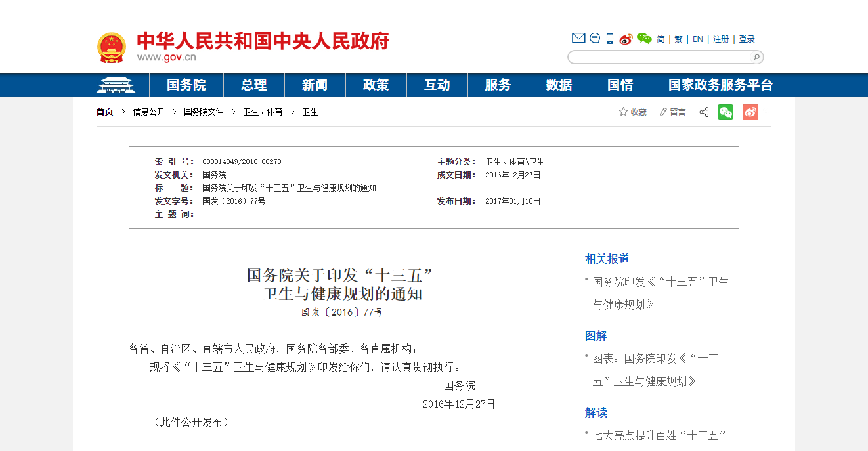Click the 国务院文件 breadcrumb link
The height and width of the screenshot is (451, 868).
204,112
